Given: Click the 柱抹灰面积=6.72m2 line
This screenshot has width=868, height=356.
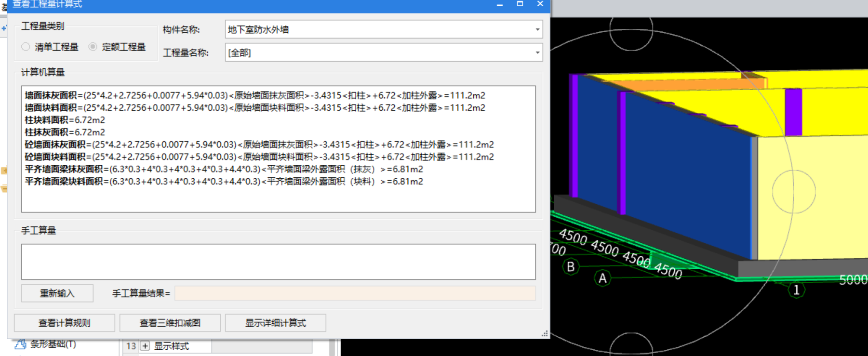Looking at the screenshot, I should point(65,132).
